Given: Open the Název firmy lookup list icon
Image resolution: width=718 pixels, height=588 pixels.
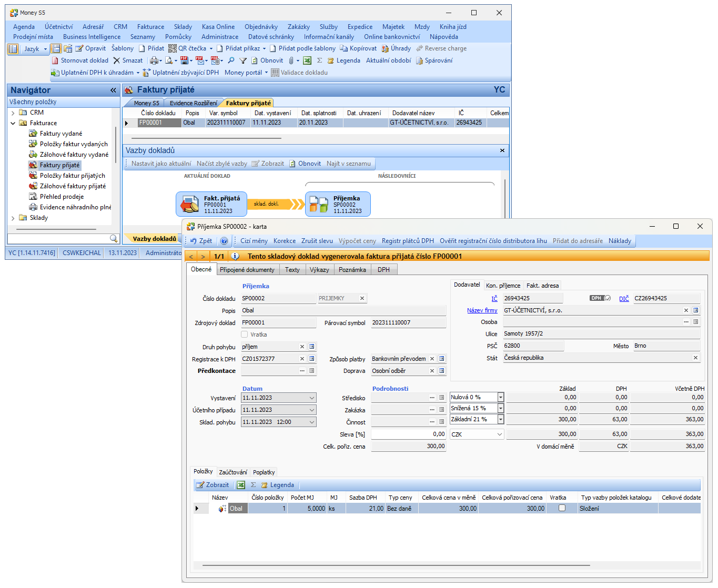Looking at the screenshot, I should 695,310.
